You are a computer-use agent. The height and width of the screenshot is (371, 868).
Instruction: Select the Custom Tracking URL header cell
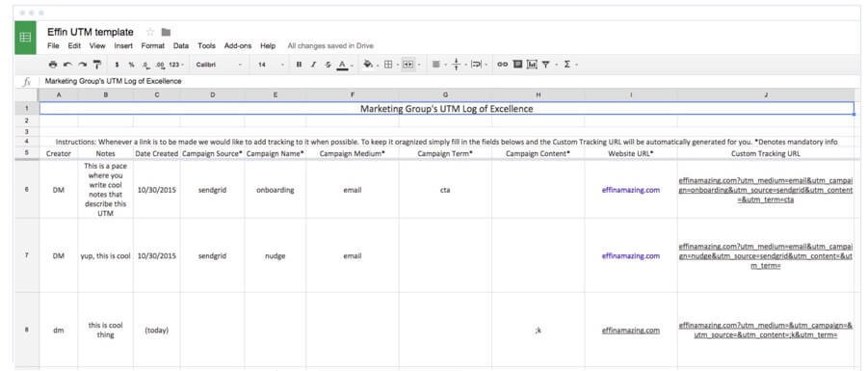click(766, 153)
